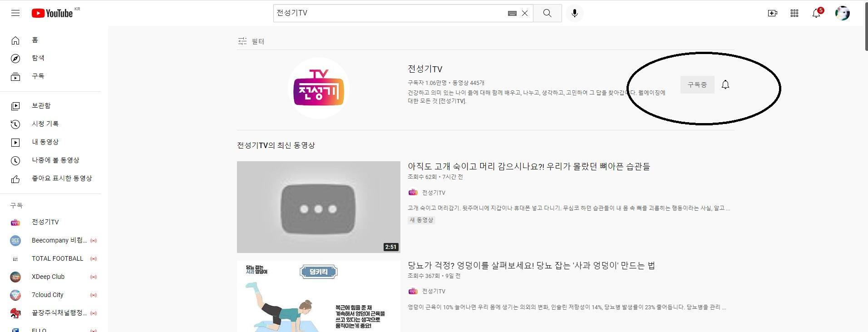This screenshot has width=868, height=332.
Task: Click the 전성기TV의 최신 동영상 heading
Action: pyautogui.click(x=276, y=145)
